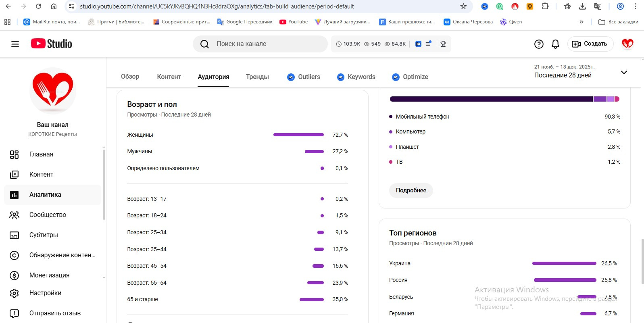Open the help question mark icon
The width and height of the screenshot is (644, 323).
click(539, 44)
